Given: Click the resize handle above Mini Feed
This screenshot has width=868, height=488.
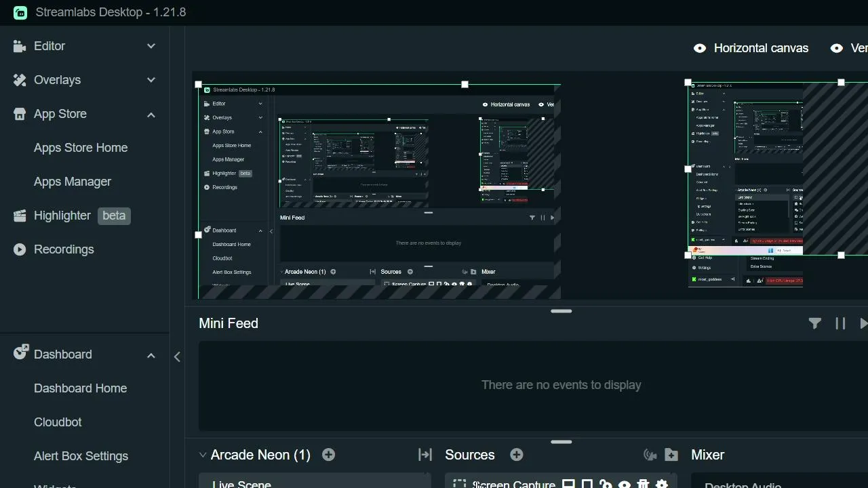Looking at the screenshot, I should coord(561,311).
